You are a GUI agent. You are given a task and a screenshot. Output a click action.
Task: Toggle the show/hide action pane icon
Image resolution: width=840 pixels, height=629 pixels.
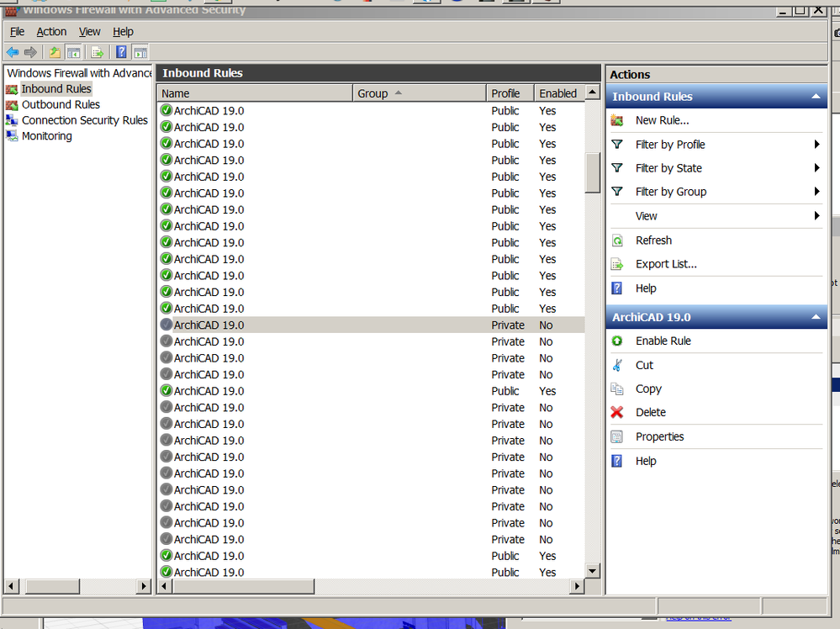[140, 52]
